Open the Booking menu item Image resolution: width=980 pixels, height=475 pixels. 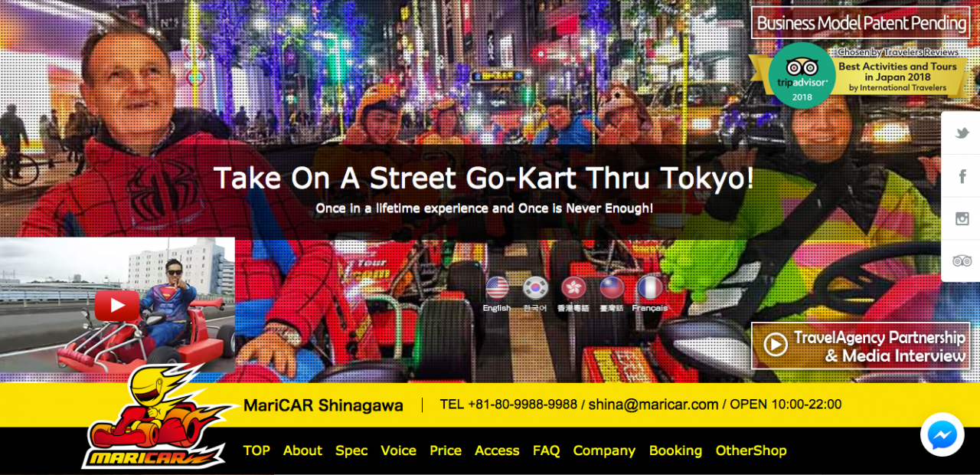coord(675,450)
